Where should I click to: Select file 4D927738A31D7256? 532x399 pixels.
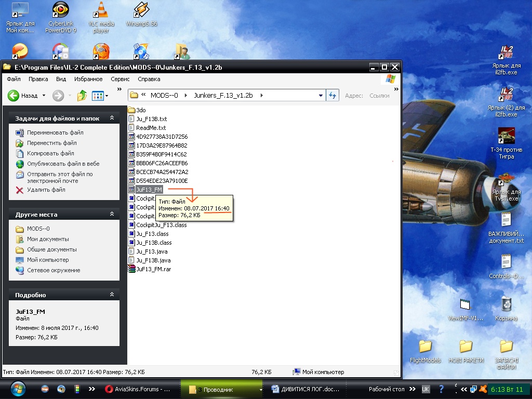point(158,137)
